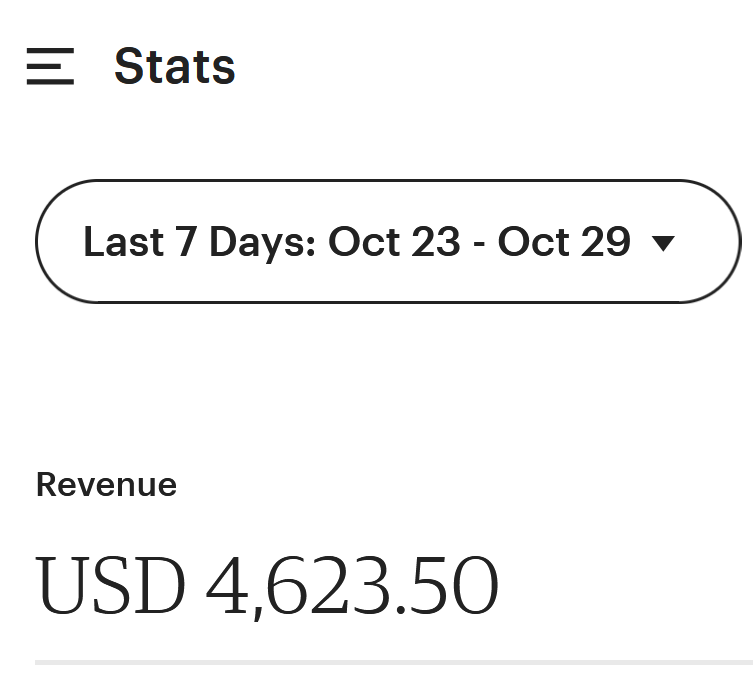Toggle the side navigation with the menu icon

click(x=50, y=66)
